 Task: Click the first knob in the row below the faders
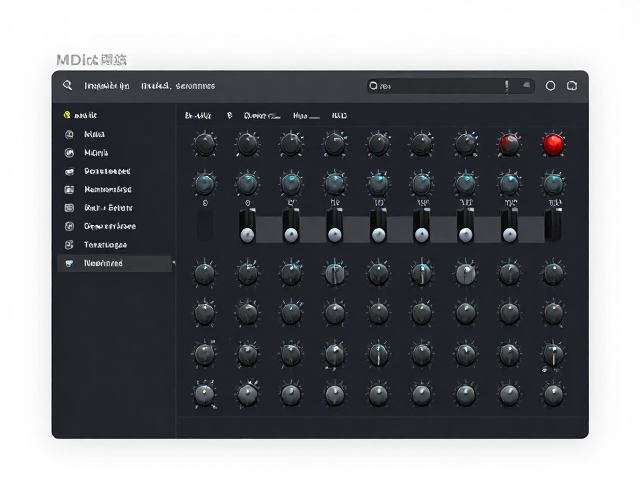point(204,273)
